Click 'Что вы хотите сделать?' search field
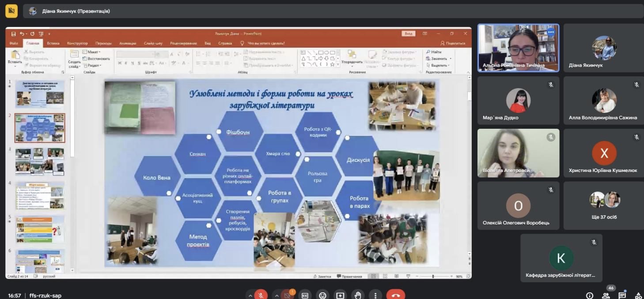Screen dimensions: 644x299 tap(266, 43)
